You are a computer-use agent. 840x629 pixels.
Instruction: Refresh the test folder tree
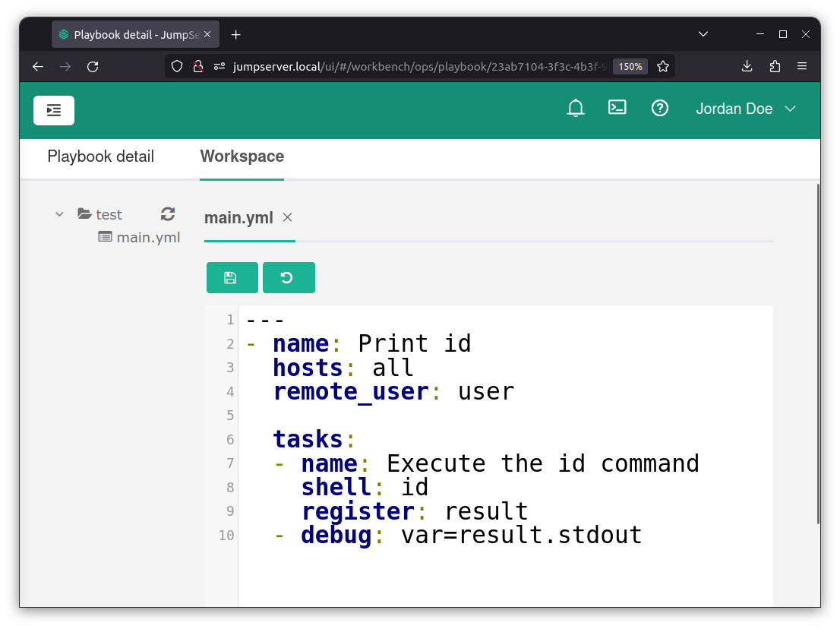click(x=168, y=214)
